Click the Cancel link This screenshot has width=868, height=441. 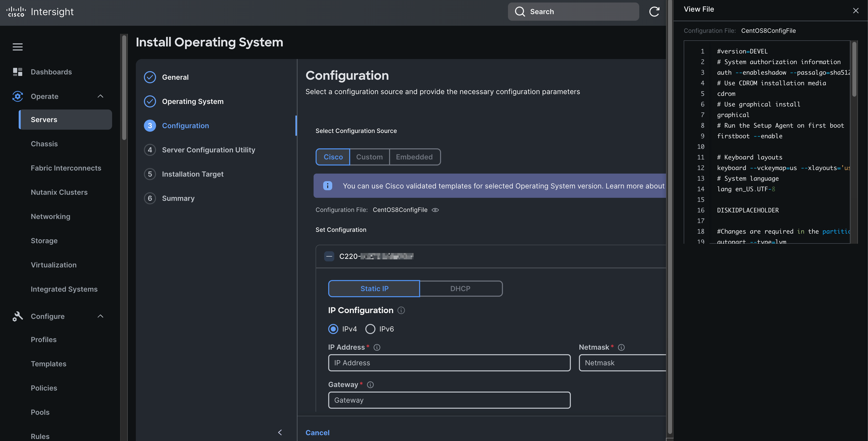(317, 432)
